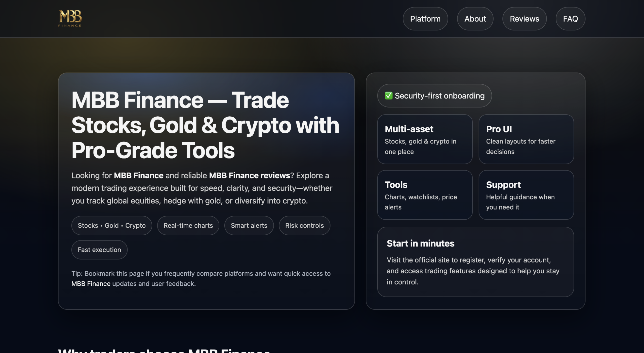Screen dimensions: 644x353
Task: Open the Reviews navigation item
Action: pyautogui.click(x=524, y=19)
